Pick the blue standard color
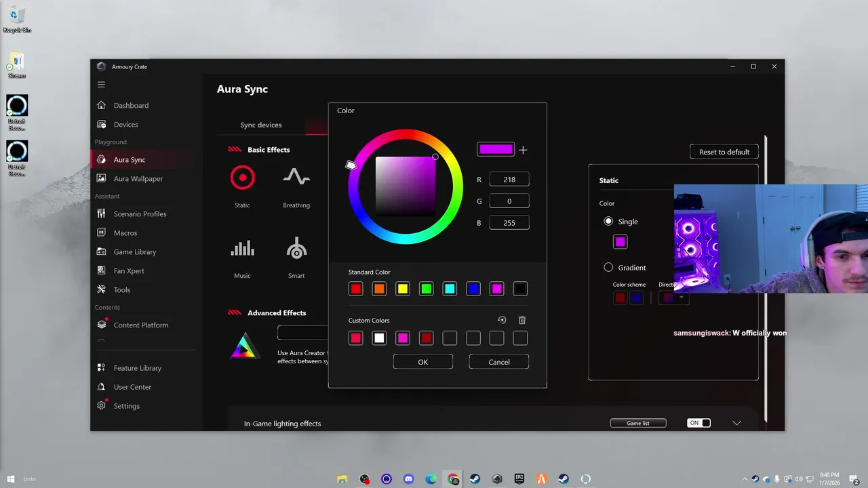Viewport: 868px width, 488px height. tap(473, 289)
